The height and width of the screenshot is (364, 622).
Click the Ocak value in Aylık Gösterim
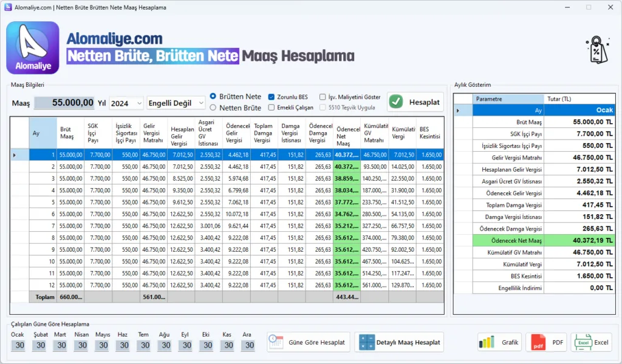(579, 110)
